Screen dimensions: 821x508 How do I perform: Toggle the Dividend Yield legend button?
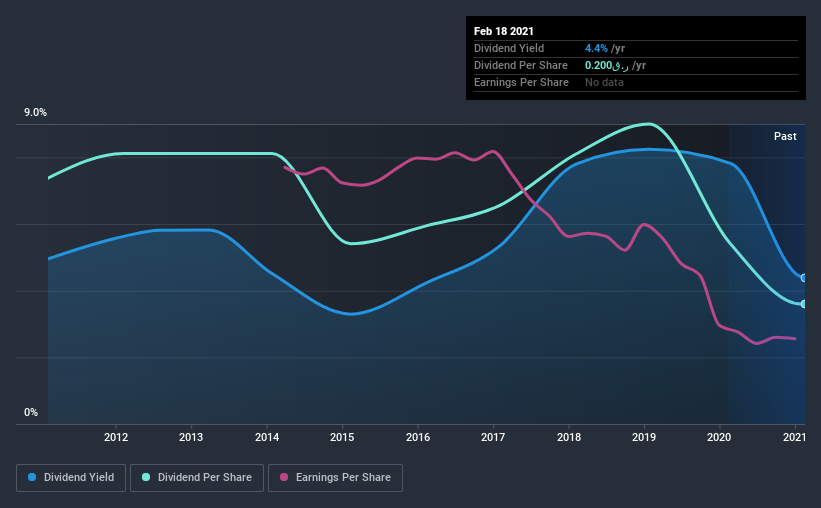(x=71, y=478)
